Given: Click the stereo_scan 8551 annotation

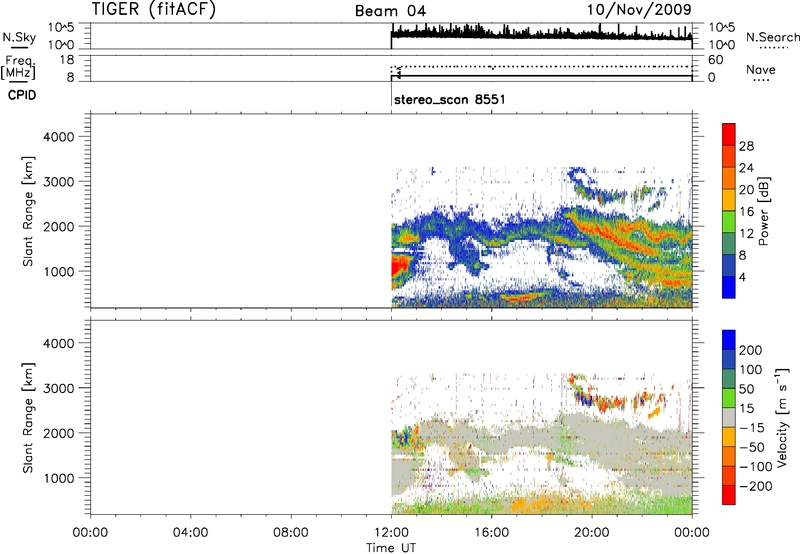Looking at the screenshot, I should pos(449,99).
